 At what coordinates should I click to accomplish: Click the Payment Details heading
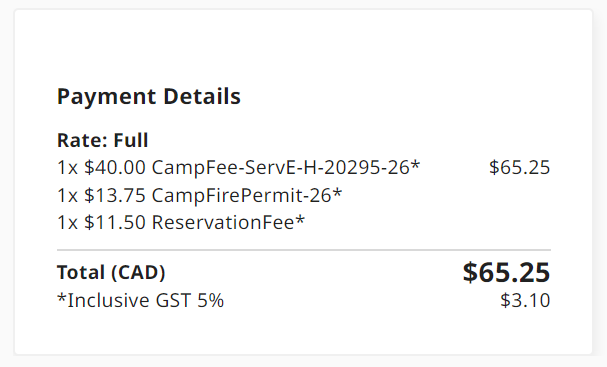pos(149,96)
